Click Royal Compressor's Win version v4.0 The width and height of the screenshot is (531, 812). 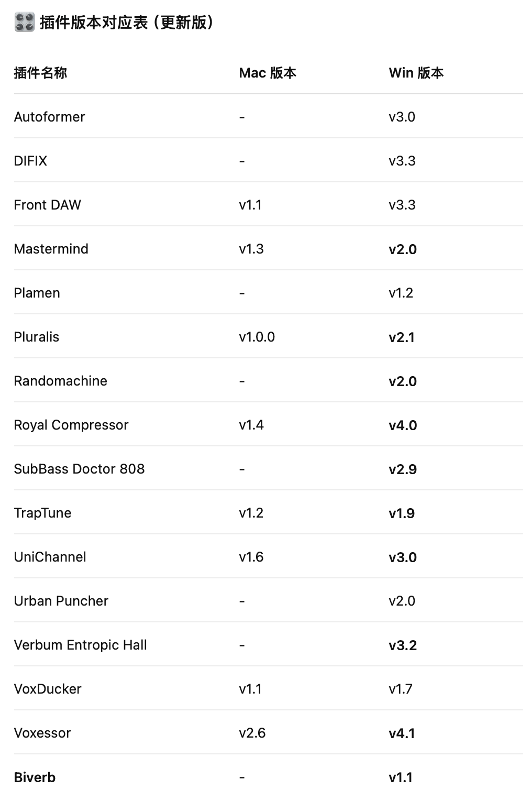[402, 425]
